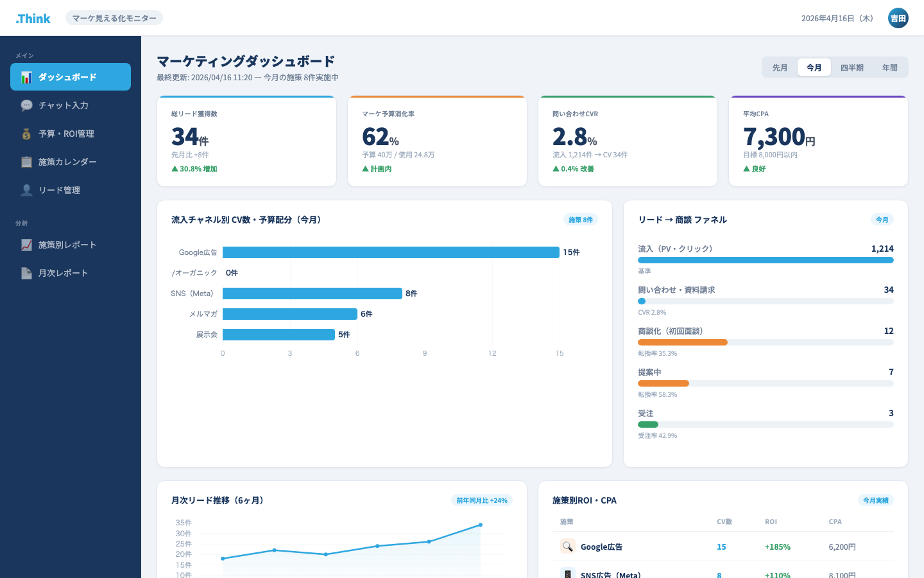The width and height of the screenshot is (924, 578).
Task: Click the CV count 15 in Google広告 row
Action: pos(721,547)
